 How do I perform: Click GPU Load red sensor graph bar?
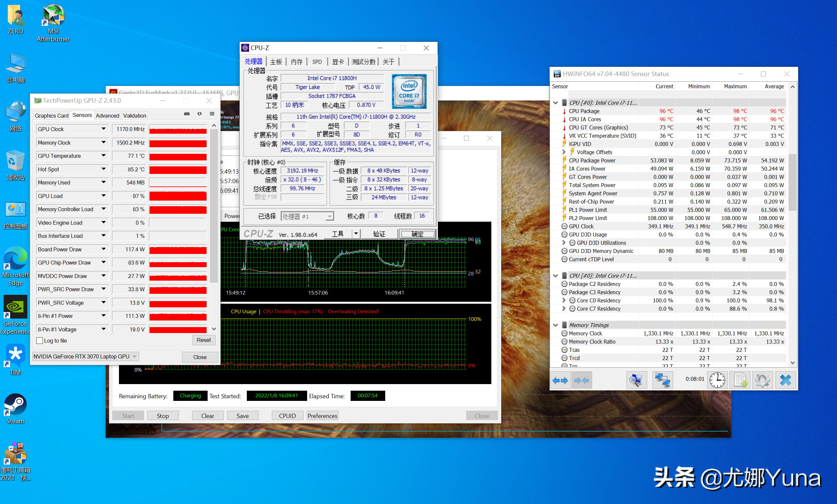point(178,196)
